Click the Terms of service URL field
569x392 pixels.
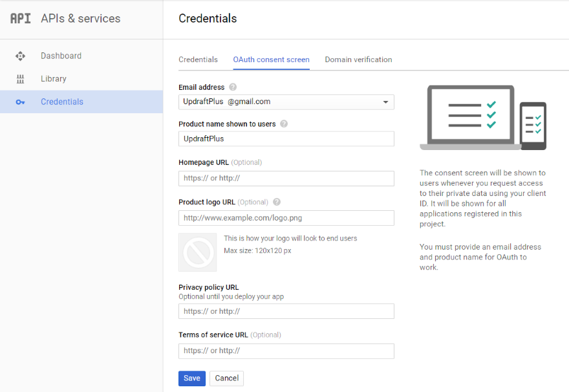(x=286, y=351)
